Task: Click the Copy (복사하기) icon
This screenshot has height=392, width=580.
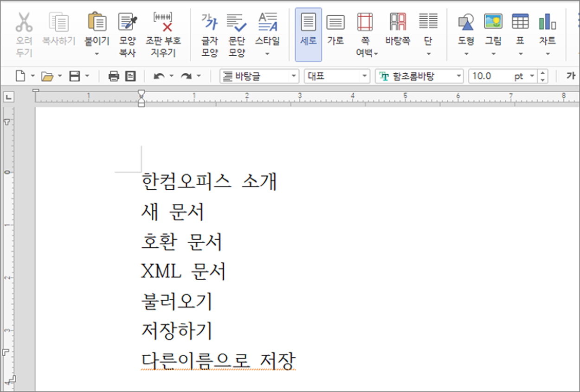Action: 59,22
